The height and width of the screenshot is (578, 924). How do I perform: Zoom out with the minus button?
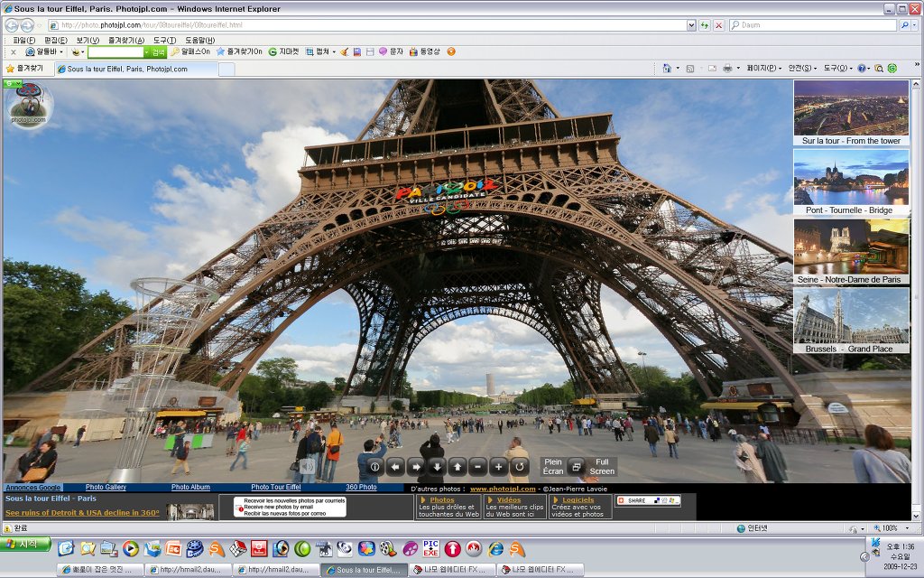coord(478,467)
